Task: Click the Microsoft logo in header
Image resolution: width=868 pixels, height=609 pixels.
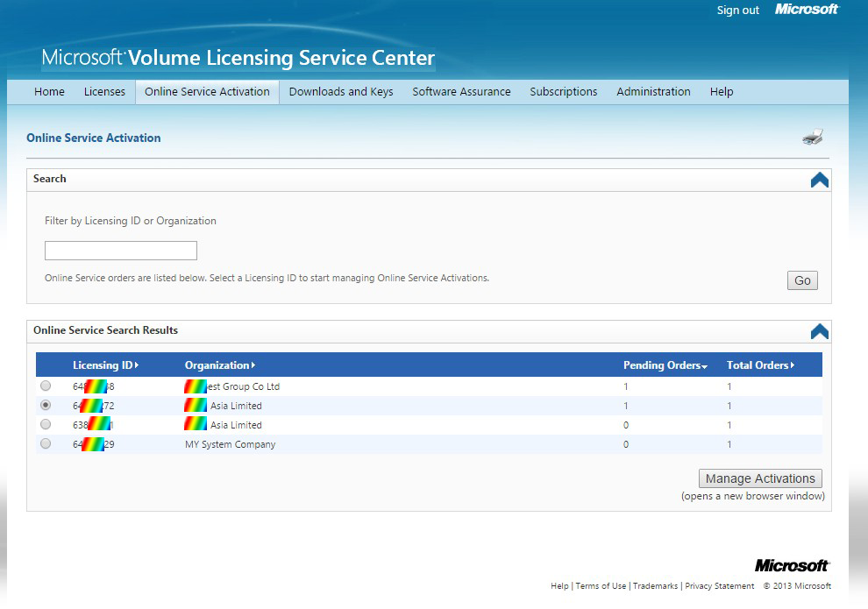Action: click(807, 10)
